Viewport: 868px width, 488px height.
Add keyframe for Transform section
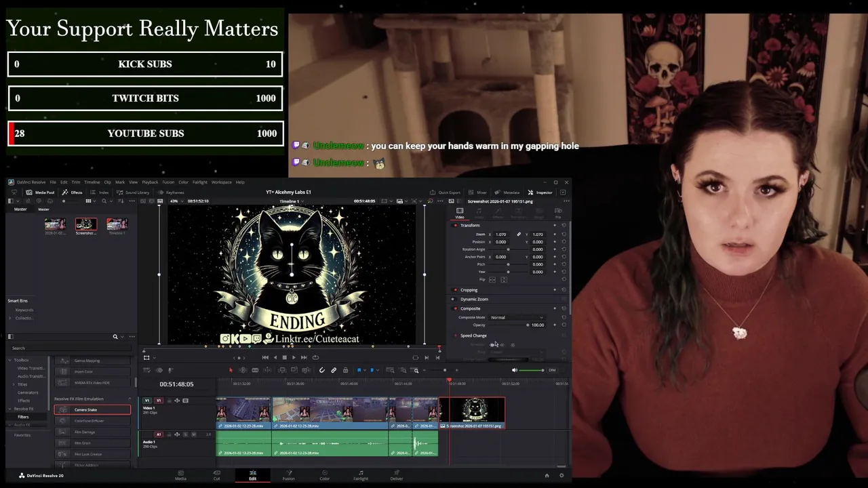click(x=555, y=225)
